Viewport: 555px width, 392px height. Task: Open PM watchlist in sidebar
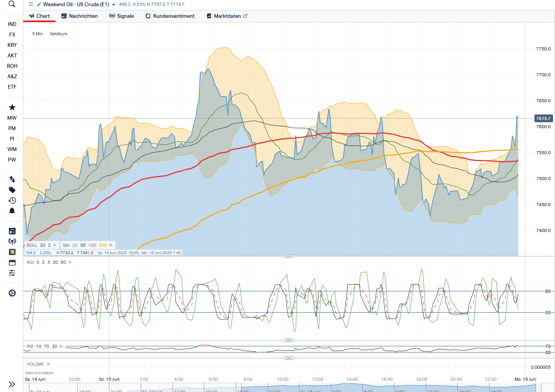12,128
